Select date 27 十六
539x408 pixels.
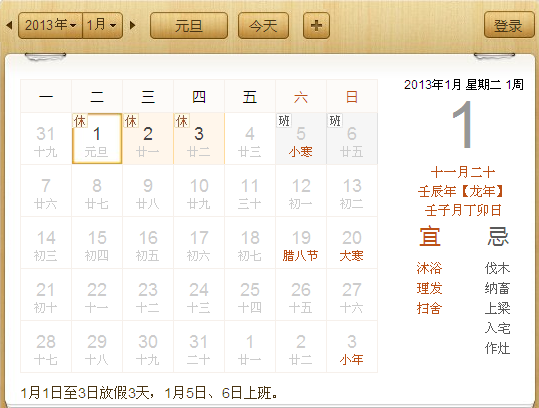pyautogui.click(x=352, y=295)
